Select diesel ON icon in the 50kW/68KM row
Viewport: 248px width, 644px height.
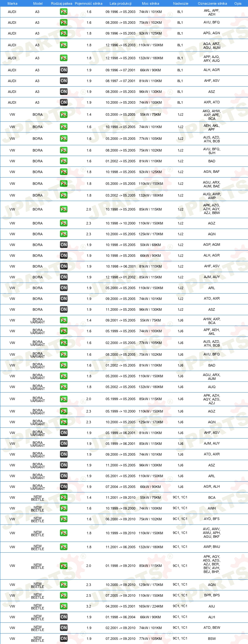pos(63,245)
